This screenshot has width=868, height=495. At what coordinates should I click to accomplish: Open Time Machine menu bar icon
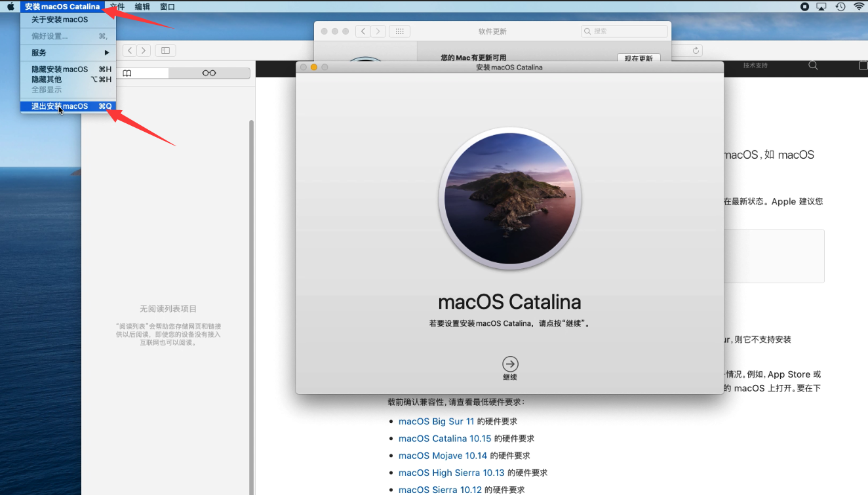coord(840,7)
